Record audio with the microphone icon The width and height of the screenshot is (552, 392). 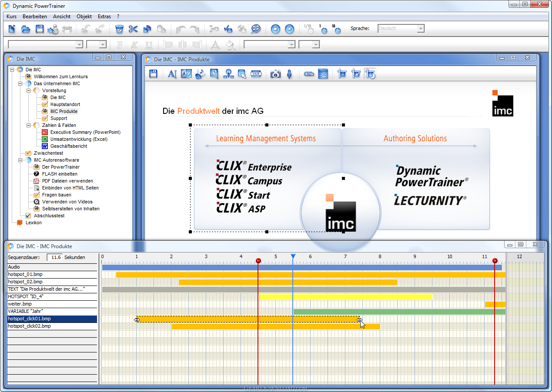click(x=289, y=74)
